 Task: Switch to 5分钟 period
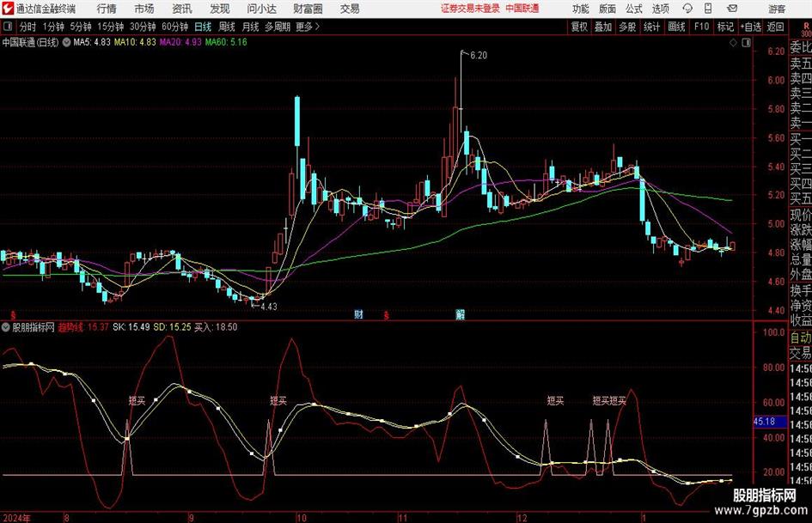(x=80, y=27)
